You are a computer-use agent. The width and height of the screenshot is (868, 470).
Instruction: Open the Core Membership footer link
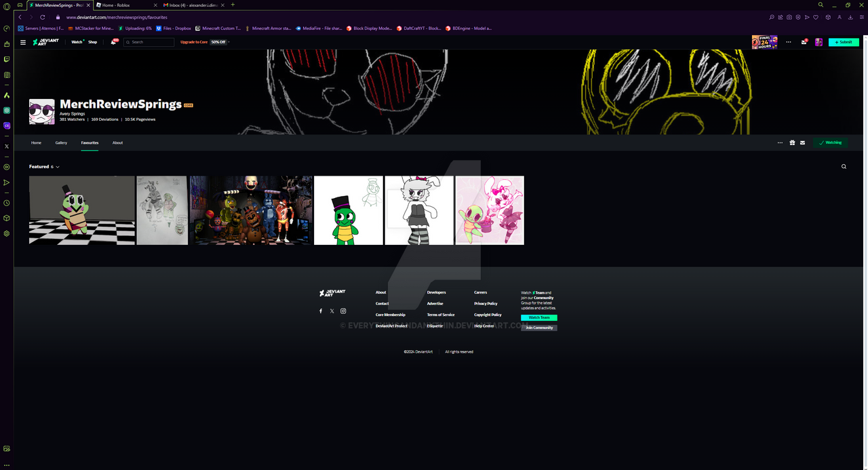[391, 315]
